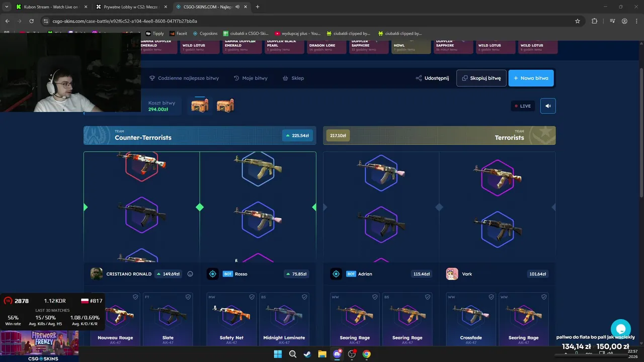Click Terrorists total 217.10zł badge
The width and height of the screenshot is (644, 362).
337,135
